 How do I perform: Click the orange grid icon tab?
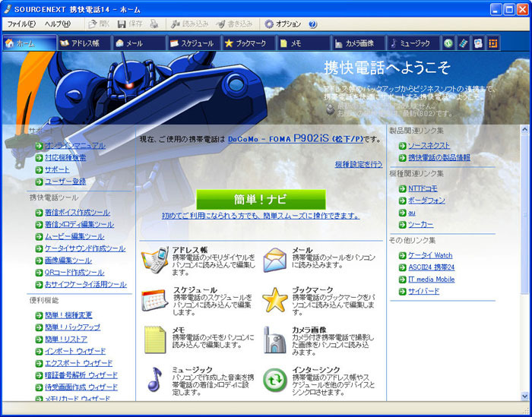493,43
